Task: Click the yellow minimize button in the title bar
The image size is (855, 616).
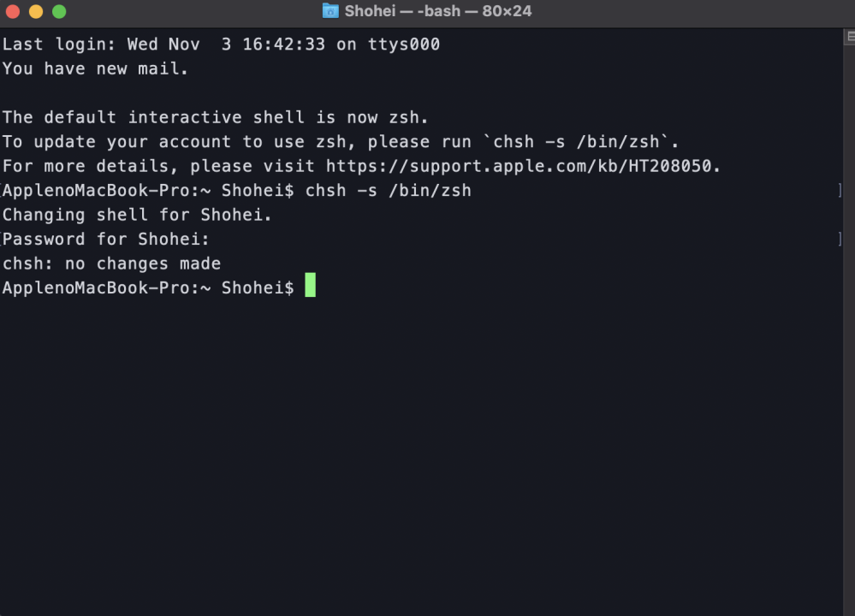Action: 34,11
